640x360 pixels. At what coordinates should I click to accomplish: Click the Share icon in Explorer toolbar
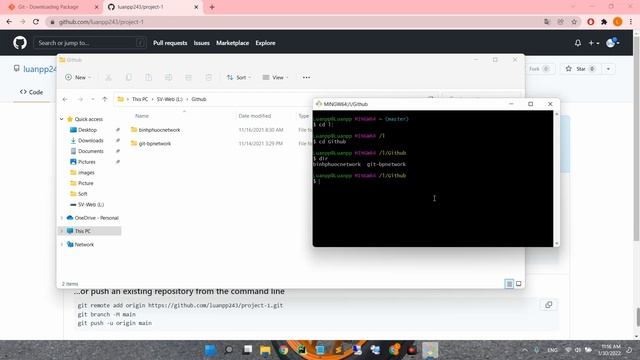click(188, 77)
